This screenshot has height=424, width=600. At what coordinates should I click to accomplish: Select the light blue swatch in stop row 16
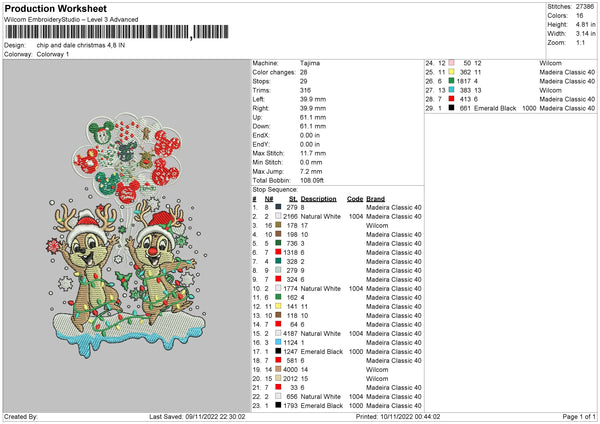pyautogui.click(x=278, y=342)
